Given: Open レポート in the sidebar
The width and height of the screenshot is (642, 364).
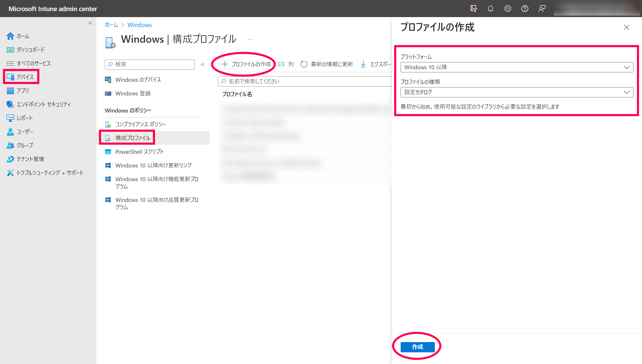Looking at the screenshot, I should coord(20,118).
